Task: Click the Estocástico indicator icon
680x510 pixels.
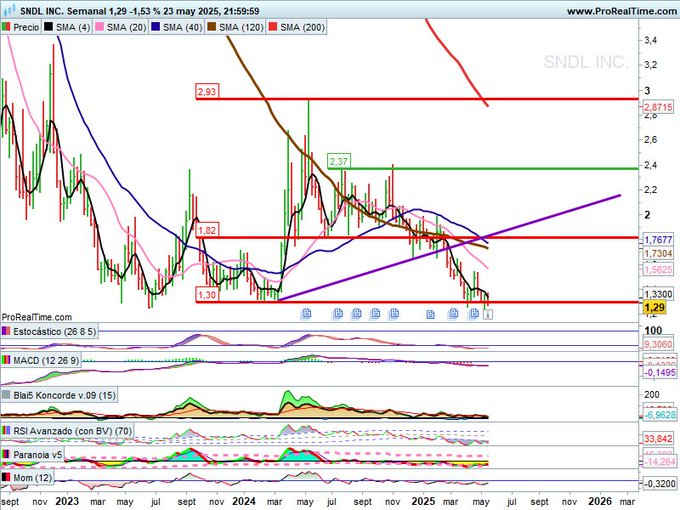Action: pyautogui.click(x=6, y=331)
